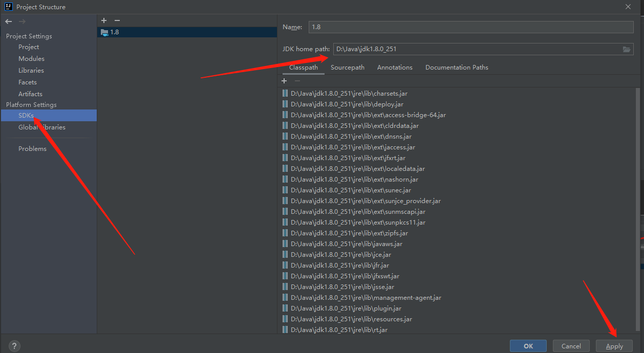Screen dimensions: 644x353
Task: Select the dnsns.jar classpath entry
Action: coord(351,137)
